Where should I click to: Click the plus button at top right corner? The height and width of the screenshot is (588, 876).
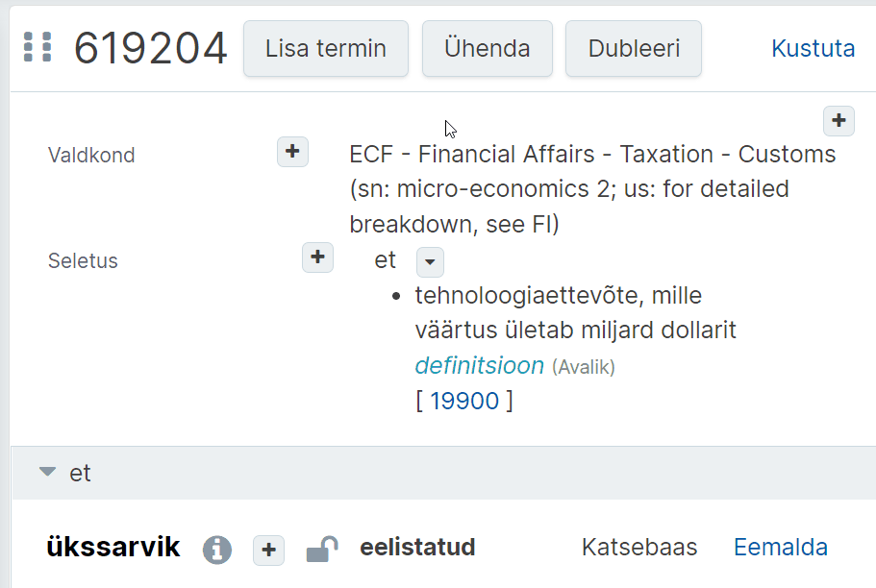pos(838,121)
